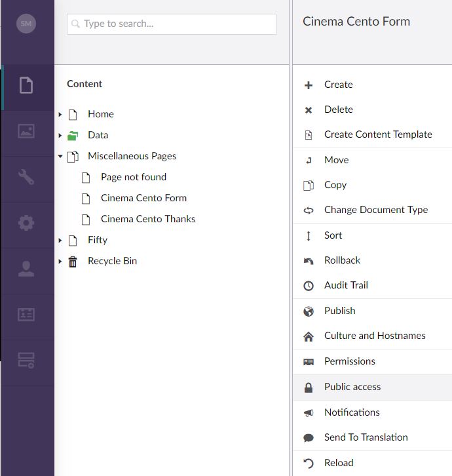The image size is (452, 476).
Task: Open the Page not found item
Action: 134,177
